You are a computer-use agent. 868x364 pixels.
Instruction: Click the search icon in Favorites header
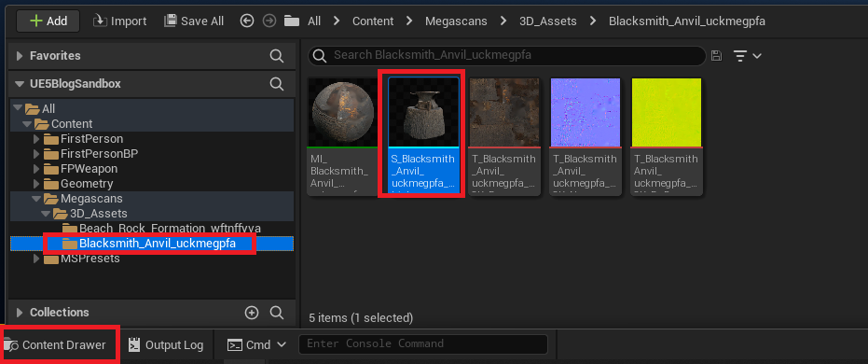click(276, 55)
